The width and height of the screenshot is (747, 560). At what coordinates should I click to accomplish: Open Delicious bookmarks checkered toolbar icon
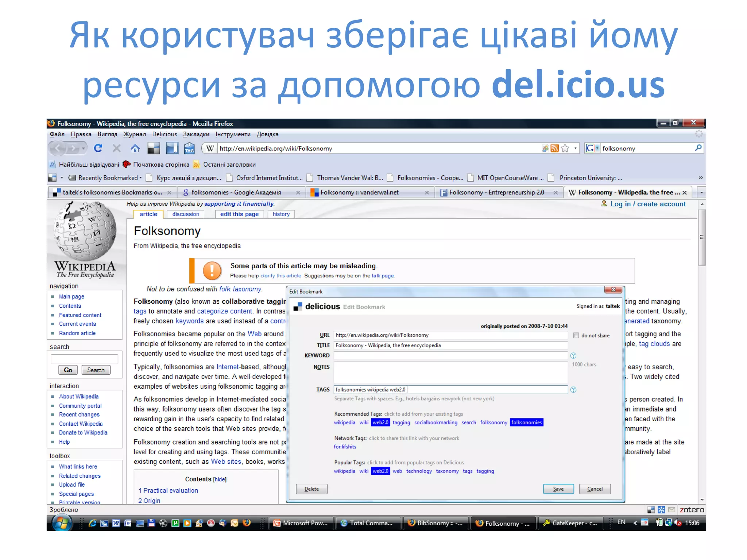[x=154, y=148]
